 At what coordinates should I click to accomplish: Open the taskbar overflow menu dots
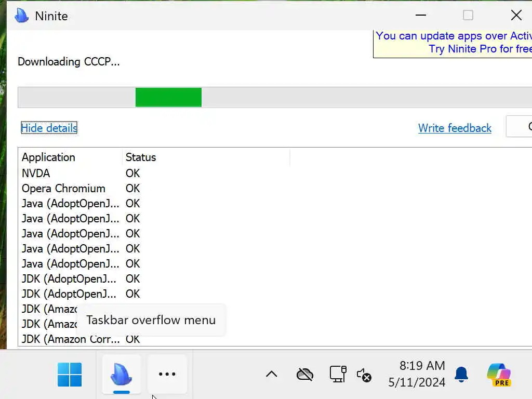167,374
